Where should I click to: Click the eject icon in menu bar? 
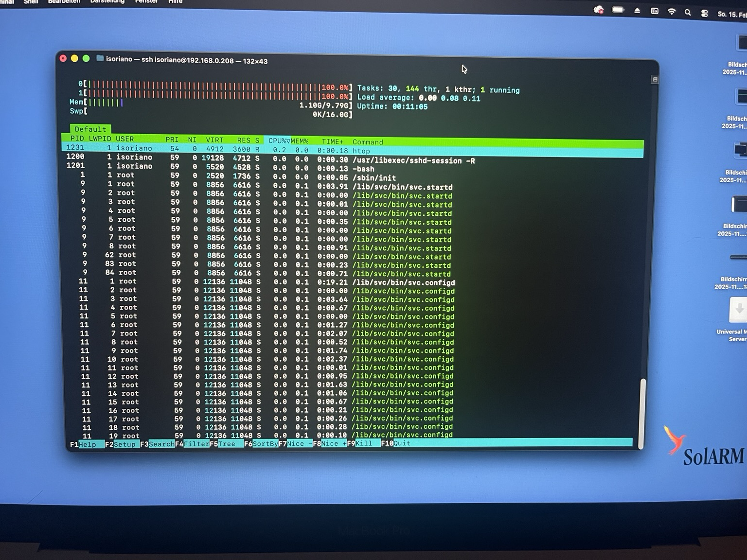point(637,11)
